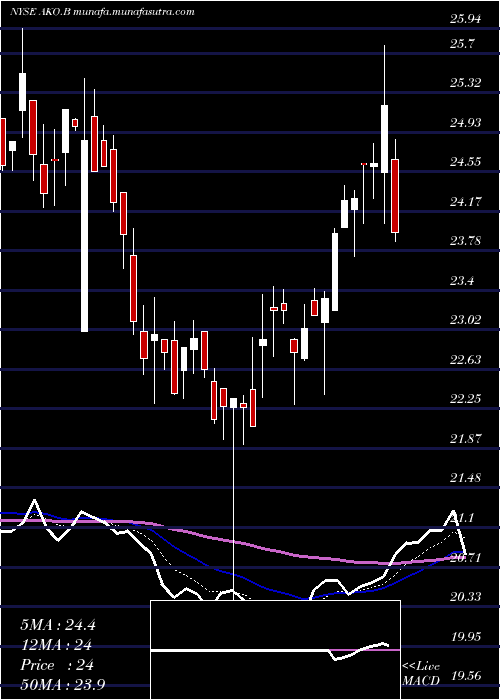Click the <<Live MACD label
The height and width of the screenshot is (700, 500).
click(x=421, y=673)
